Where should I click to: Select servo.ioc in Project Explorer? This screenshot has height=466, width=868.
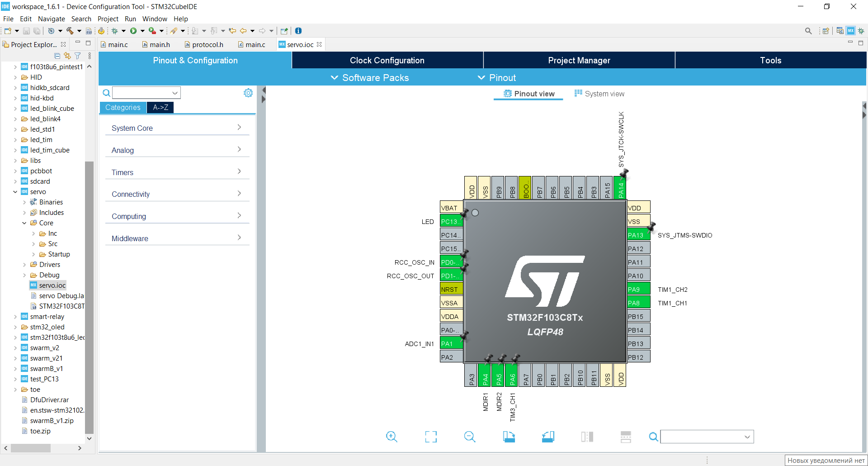(48, 285)
